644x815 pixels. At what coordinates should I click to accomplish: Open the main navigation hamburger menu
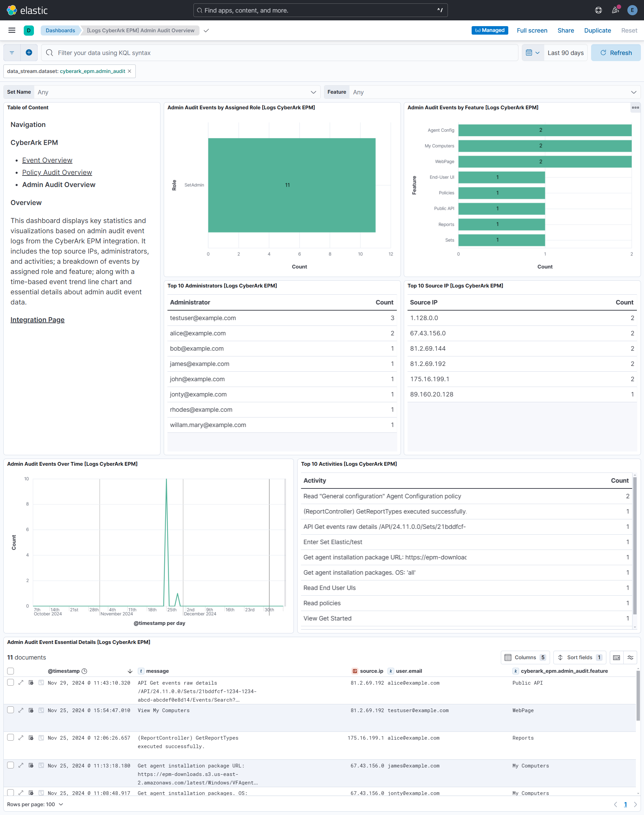tap(12, 31)
